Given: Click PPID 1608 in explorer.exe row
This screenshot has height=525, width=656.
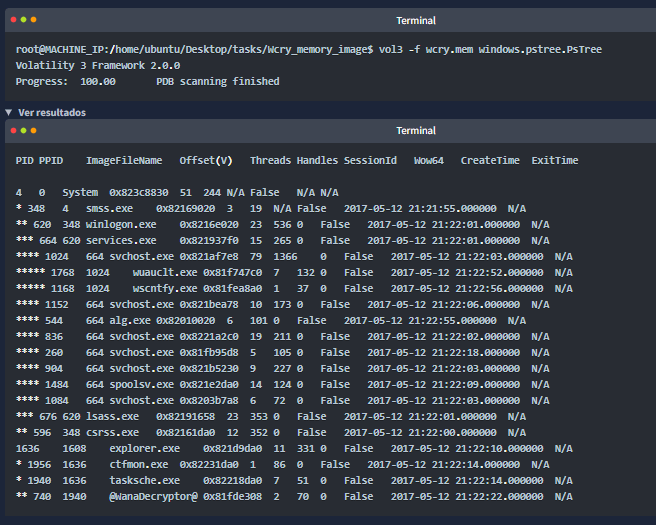Looking at the screenshot, I should coord(74,448).
